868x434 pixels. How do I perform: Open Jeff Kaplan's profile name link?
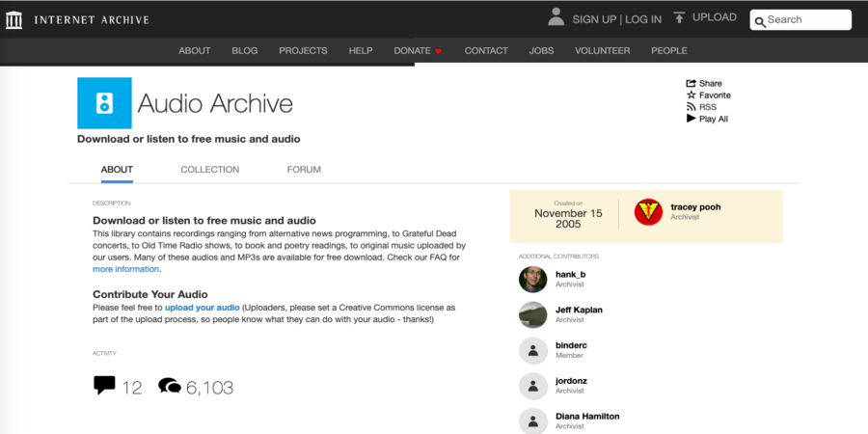[579, 310]
